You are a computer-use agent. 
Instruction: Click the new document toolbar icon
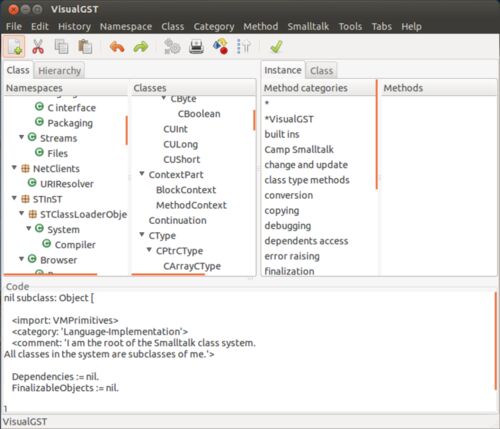click(x=14, y=46)
